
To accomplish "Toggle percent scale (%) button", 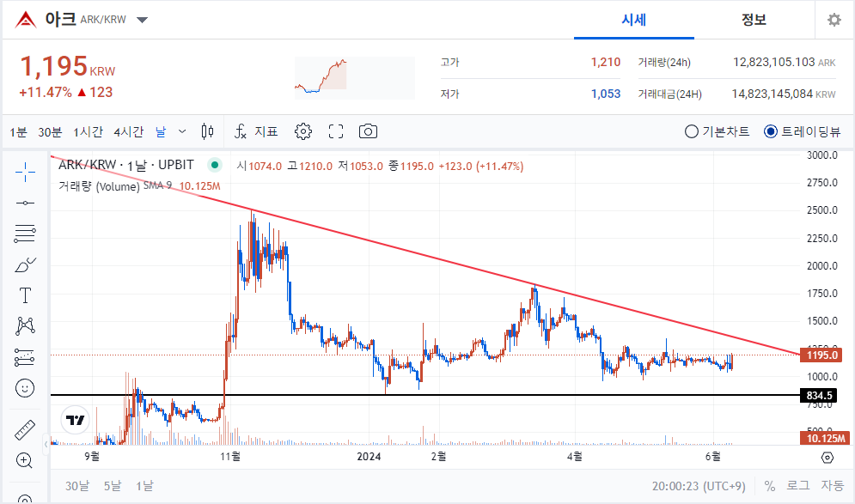I will [x=769, y=485].
